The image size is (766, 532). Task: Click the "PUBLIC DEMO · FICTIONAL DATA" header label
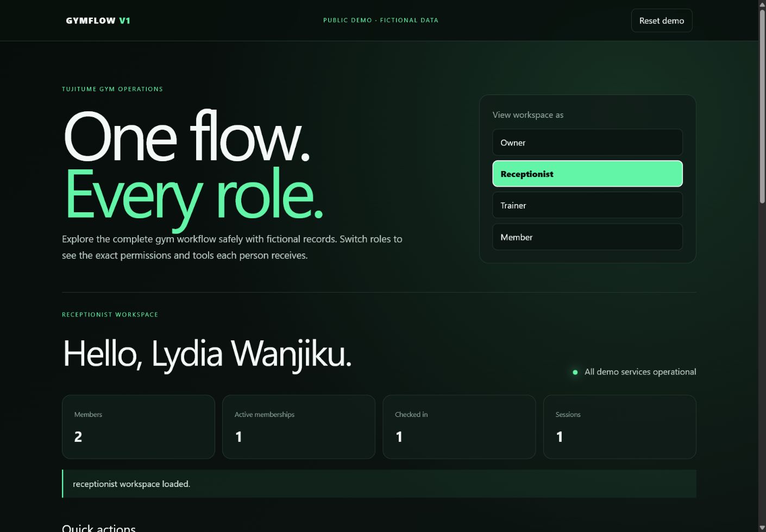(381, 21)
